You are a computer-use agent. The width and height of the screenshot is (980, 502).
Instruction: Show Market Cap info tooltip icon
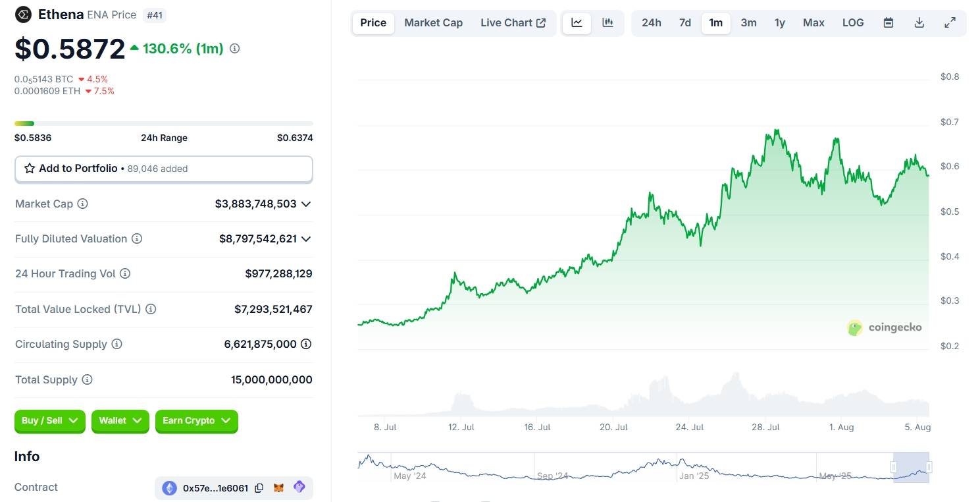click(x=82, y=204)
